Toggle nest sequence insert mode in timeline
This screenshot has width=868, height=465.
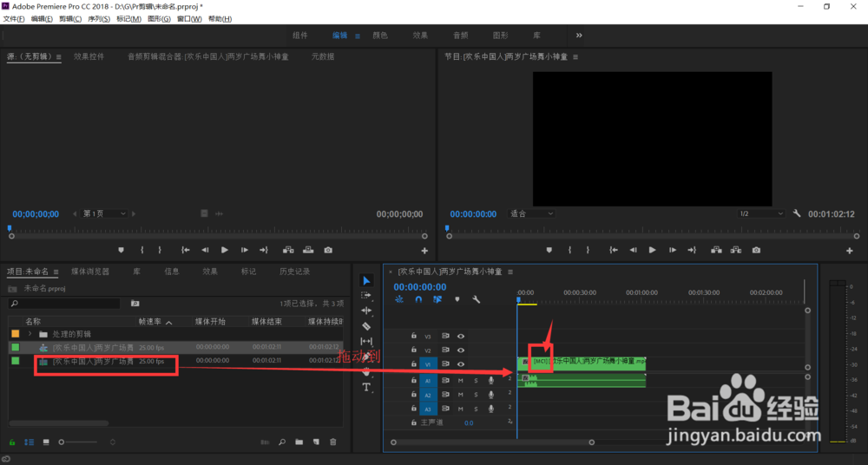pos(399,299)
